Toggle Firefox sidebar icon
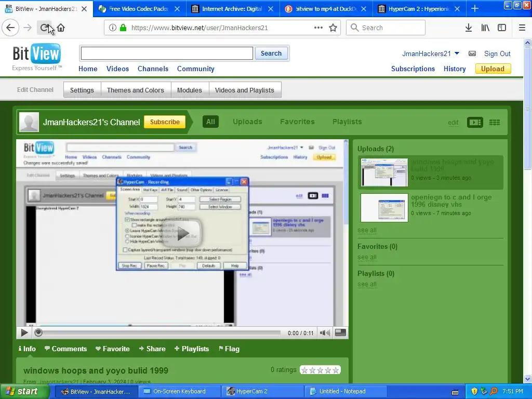The image size is (532, 399). pyautogui.click(x=502, y=28)
